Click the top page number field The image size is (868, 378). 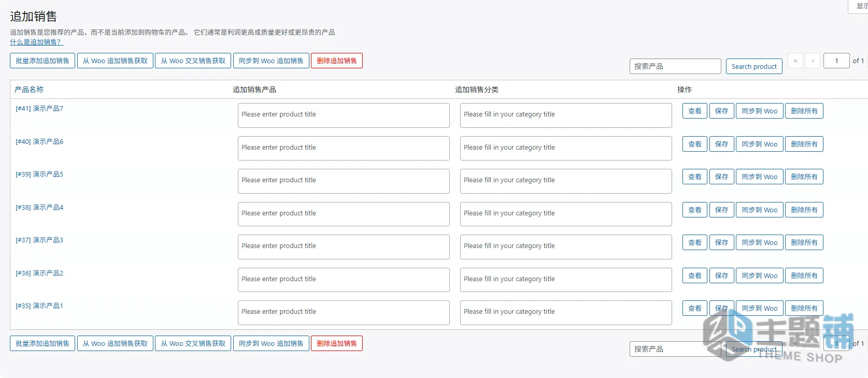836,61
